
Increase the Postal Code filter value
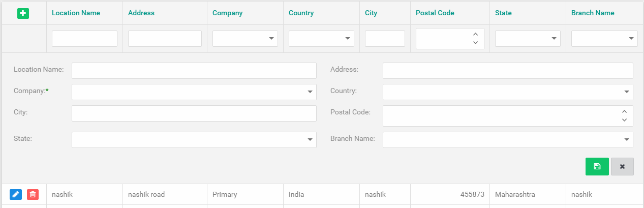point(475,35)
